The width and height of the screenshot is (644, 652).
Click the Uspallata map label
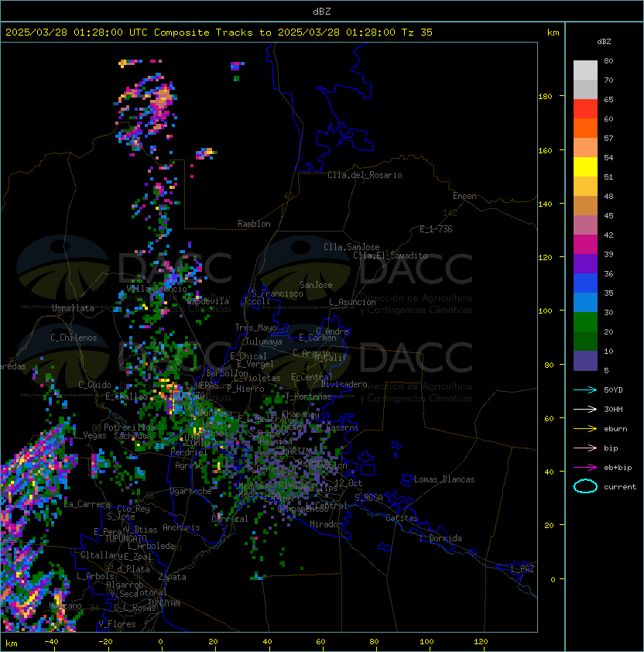coord(73,308)
